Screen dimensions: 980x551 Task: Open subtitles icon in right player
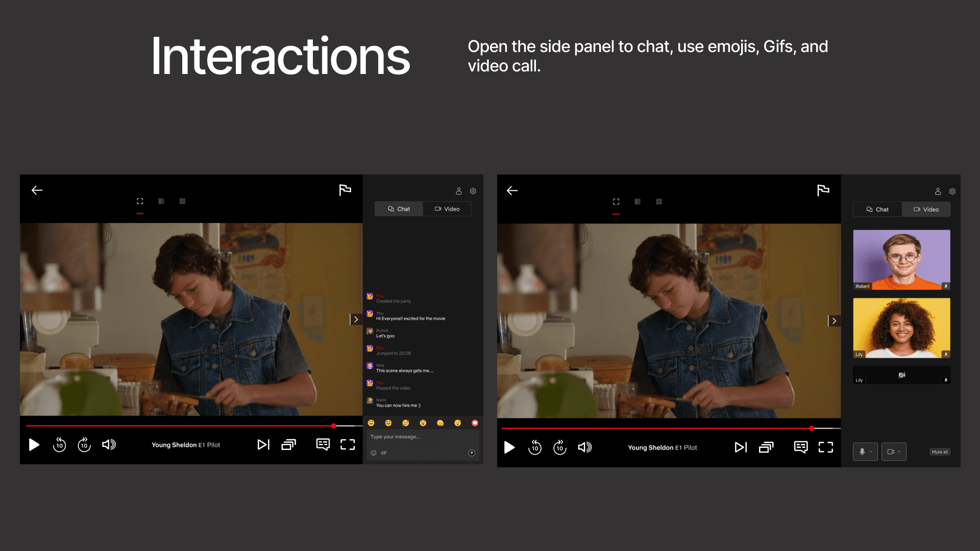[x=801, y=447]
